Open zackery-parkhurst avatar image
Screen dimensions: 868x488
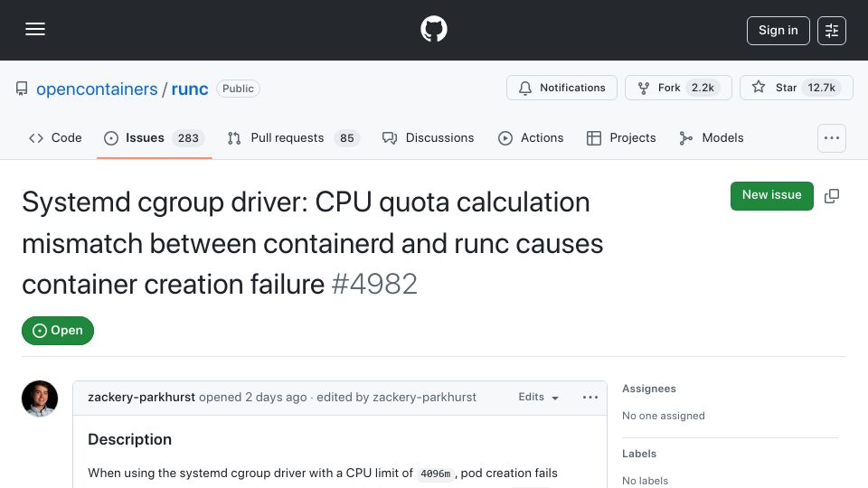pos(40,399)
